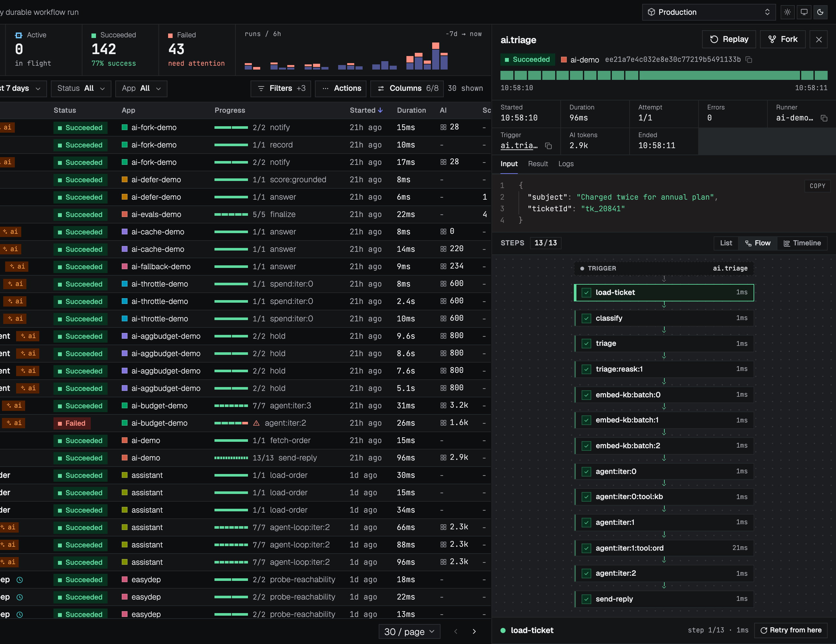This screenshot has height=644, width=836.
Task: Toggle the agent:iter:2 step checkbox
Action: click(586, 573)
